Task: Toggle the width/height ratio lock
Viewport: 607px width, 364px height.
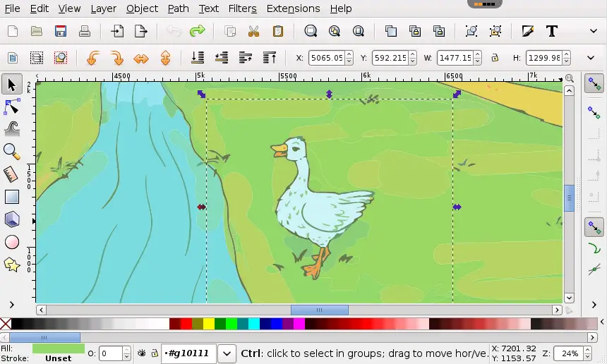Action: coord(495,58)
